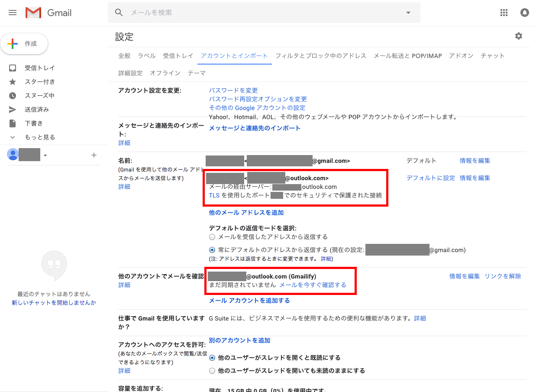Open the main menu hamburger icon

coord(13,13)
